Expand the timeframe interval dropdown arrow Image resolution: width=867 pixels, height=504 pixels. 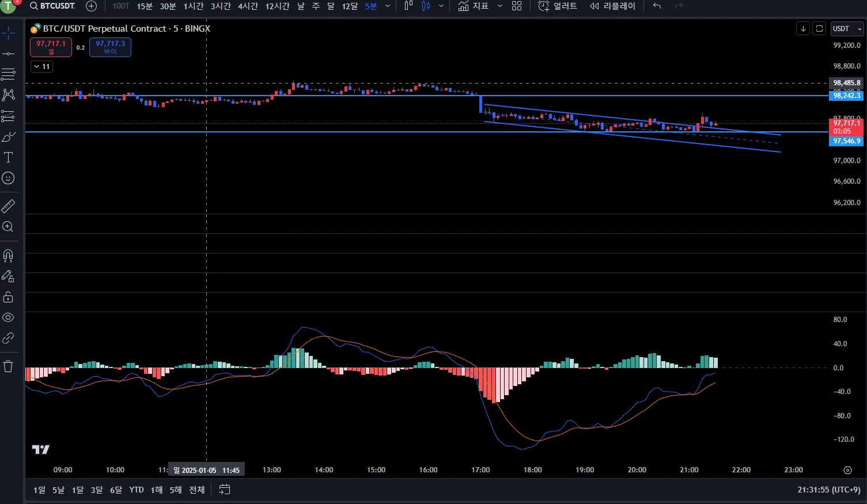click(x=387, y=6)
